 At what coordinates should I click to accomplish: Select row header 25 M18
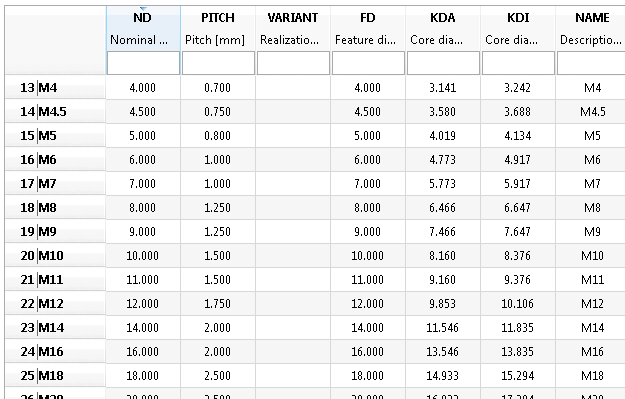pyautogui.click(x=55, y=375)
